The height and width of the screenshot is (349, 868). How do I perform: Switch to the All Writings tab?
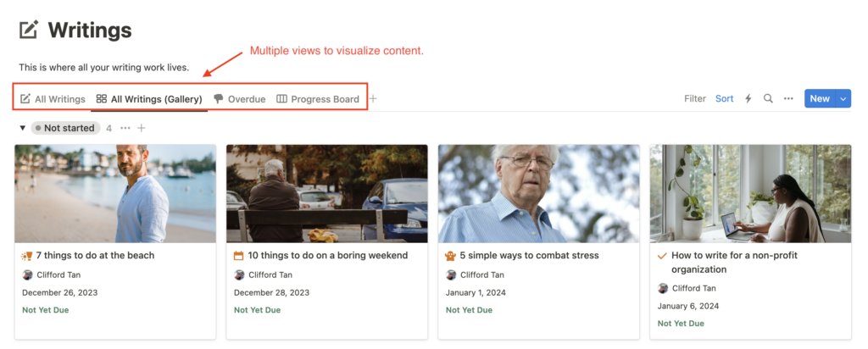53,99
